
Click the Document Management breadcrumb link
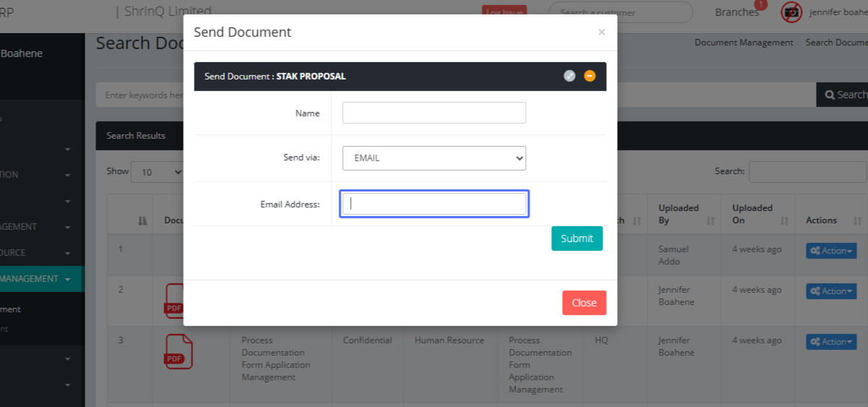pyautogui.click(x=744, y=43)
